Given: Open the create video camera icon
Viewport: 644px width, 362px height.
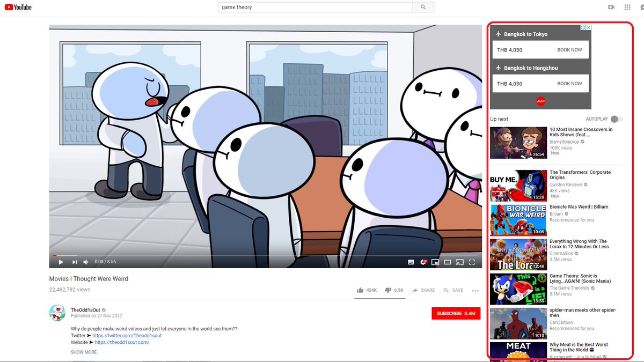Looking at the screenshot, I should point(611,7).
